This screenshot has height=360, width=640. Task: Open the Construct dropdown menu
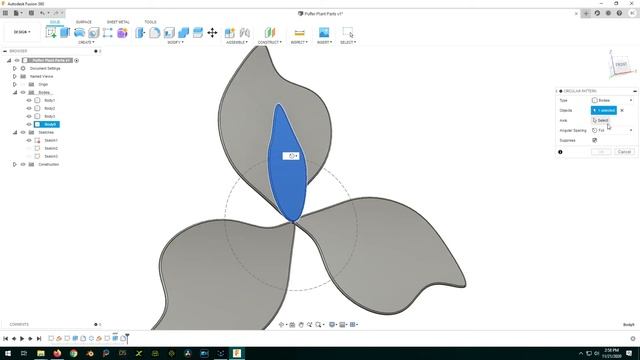point(269,42)
